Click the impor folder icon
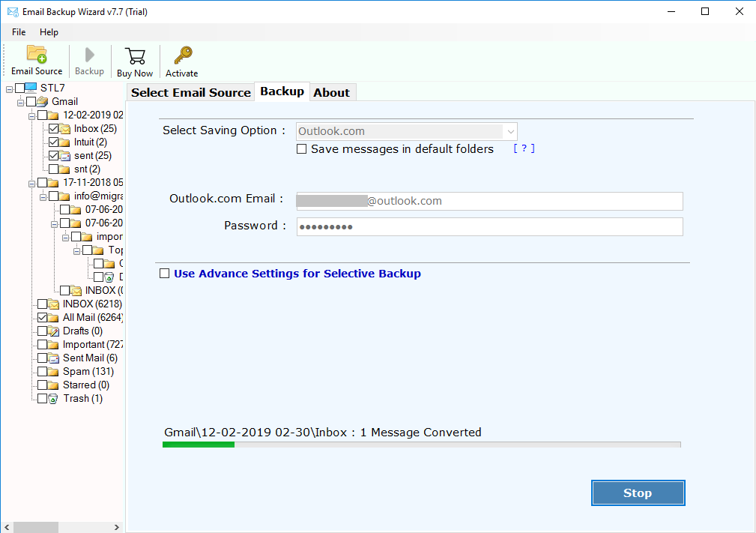Screen dimensions: 756x533 87,237
